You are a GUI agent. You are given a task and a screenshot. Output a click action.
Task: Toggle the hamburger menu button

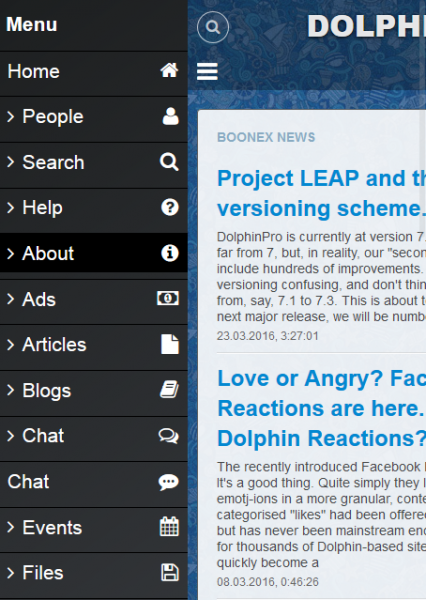207,72
